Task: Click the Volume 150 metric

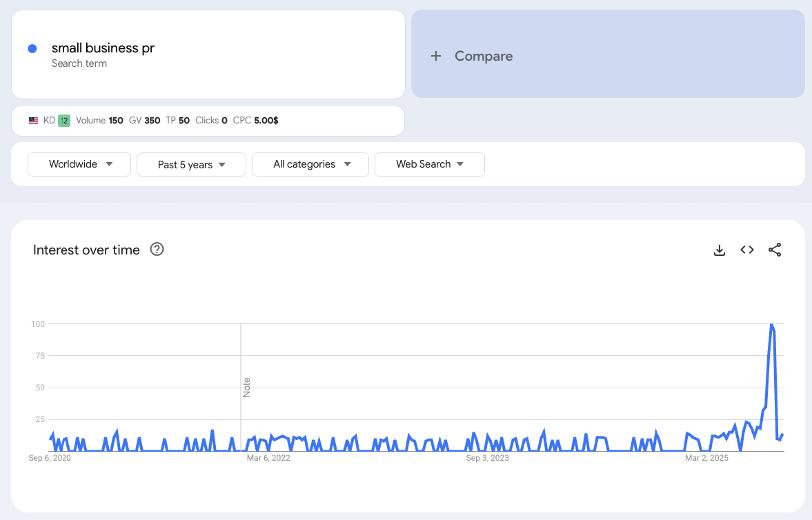Action: click(x=99, y=121)
